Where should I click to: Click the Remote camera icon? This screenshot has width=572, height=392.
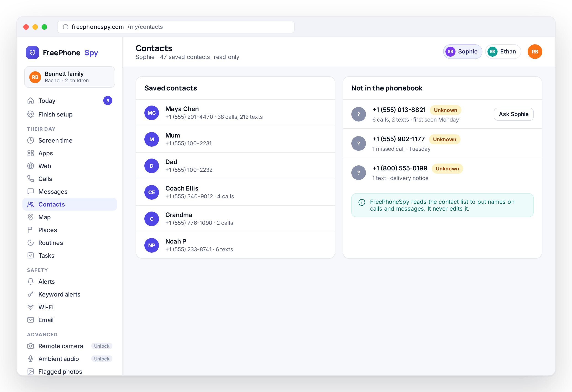click(x=31, y=346)
